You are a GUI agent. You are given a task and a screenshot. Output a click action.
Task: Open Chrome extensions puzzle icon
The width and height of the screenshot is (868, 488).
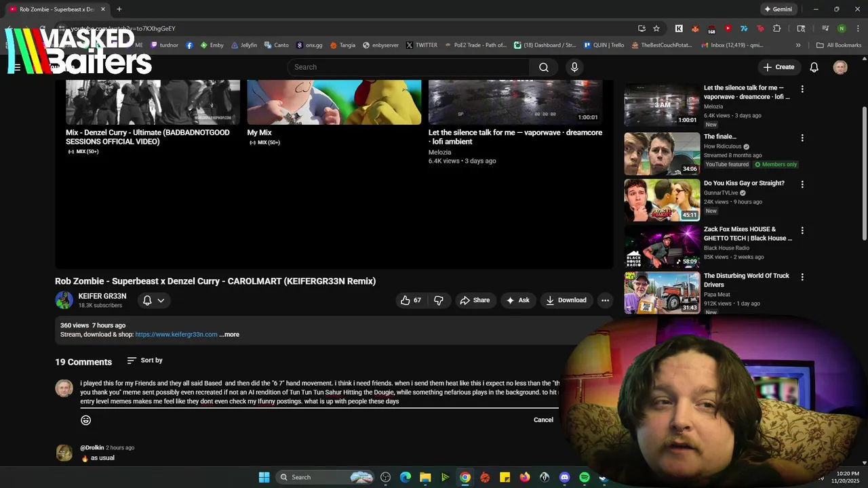point(777,28)
